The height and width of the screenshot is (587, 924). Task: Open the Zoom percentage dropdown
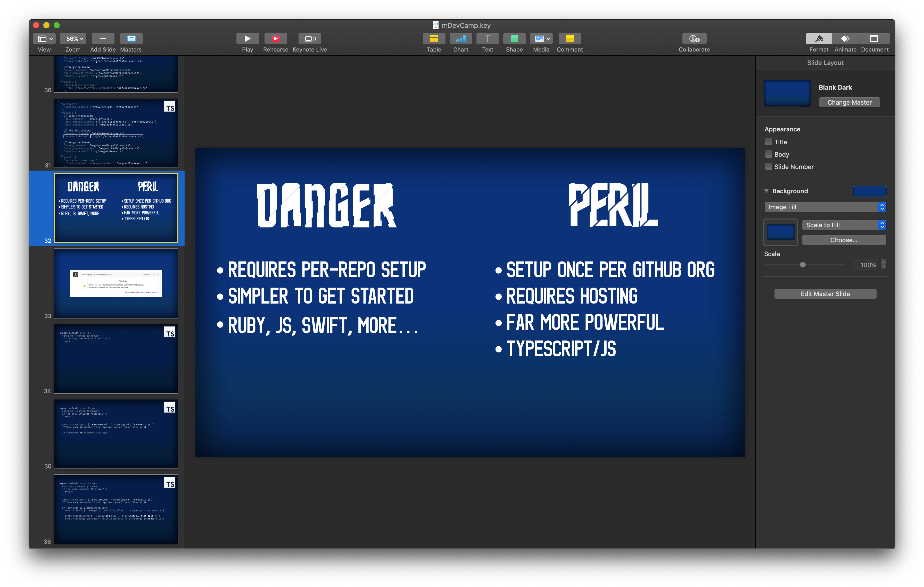click(x=75, y=39)
